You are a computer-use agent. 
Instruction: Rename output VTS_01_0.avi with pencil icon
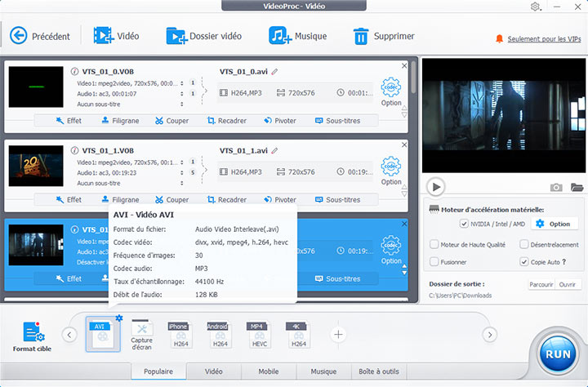point(274,71)
